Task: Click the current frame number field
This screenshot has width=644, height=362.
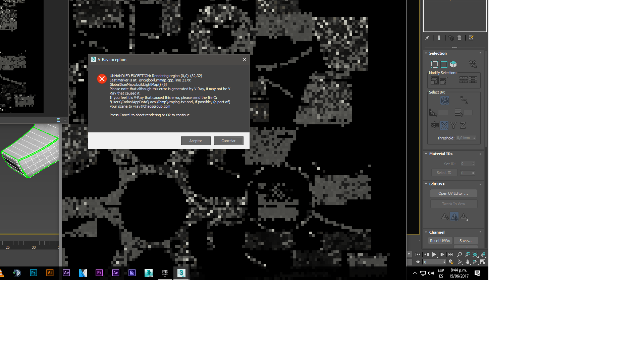Action: pyautogui.click(x=433, y=262)
